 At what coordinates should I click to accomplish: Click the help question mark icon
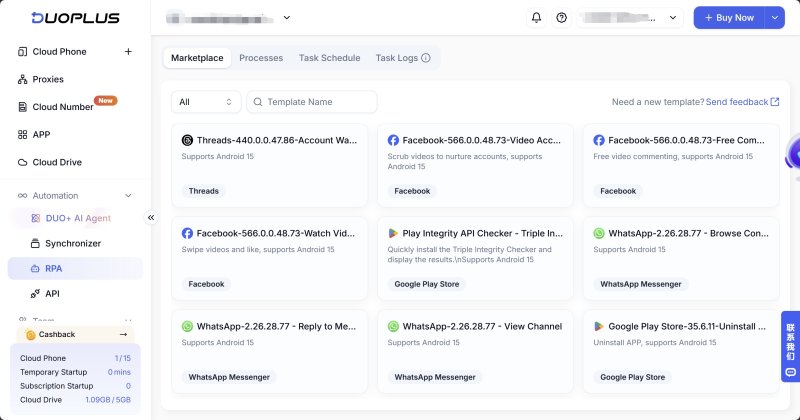562,17
